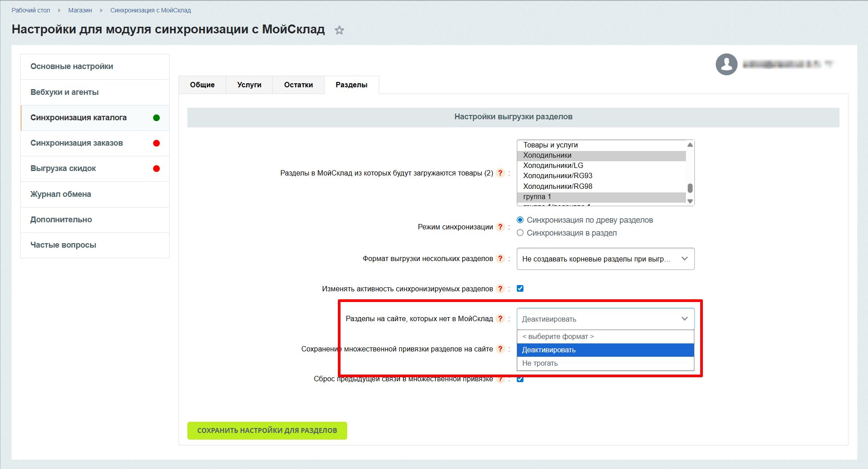868x469 pixels.
Task: Open 'Журнал обмена' in the sidebar
Action: point(95,194)
